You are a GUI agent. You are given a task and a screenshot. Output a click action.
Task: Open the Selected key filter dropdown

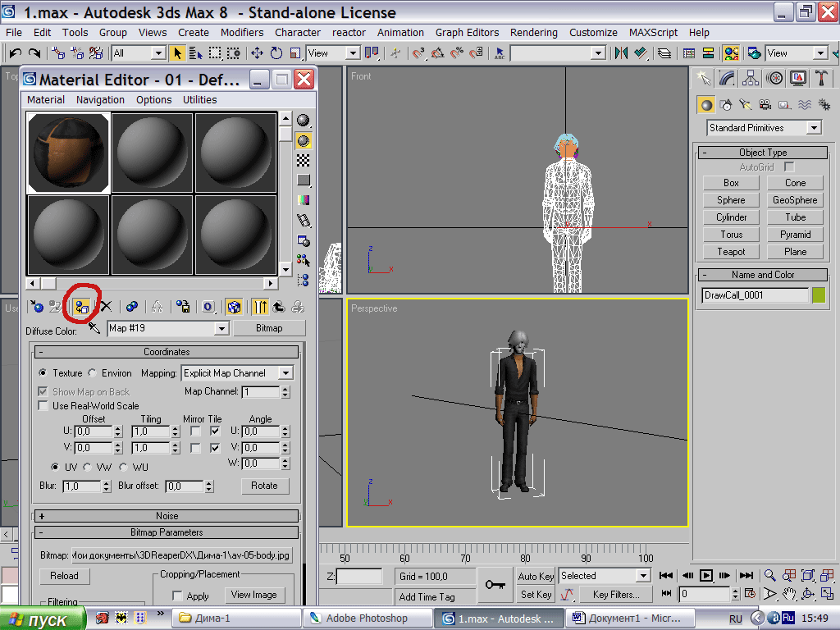[643, 575]
